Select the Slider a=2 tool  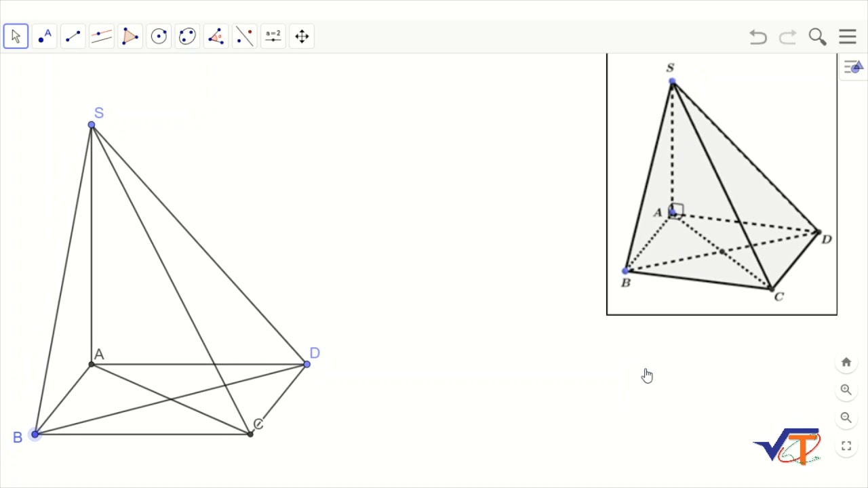[x=273, y=36]
